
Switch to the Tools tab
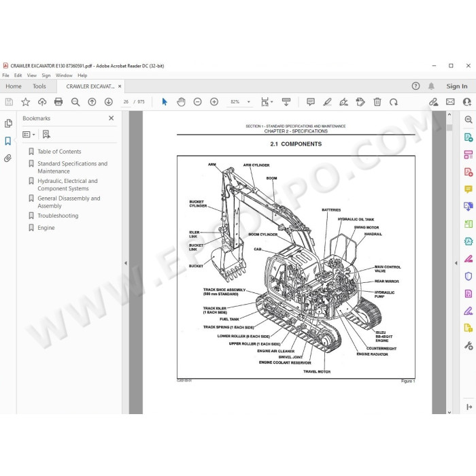tap(39, 86)
